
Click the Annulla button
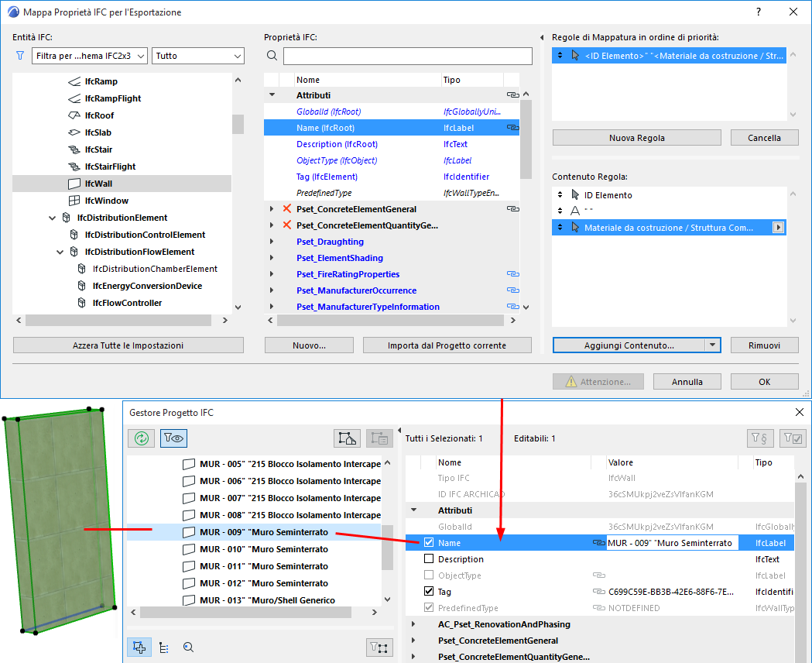pyautogui.click(x=687, y=382)
